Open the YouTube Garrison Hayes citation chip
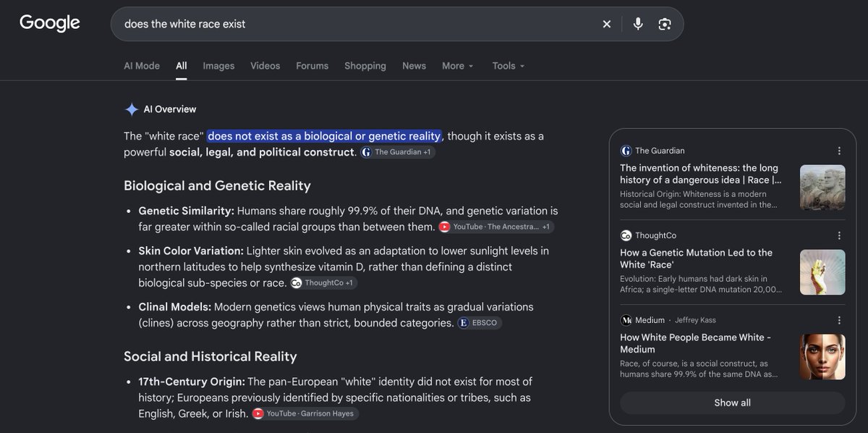The image size is (868, 433). click(x=305, y=413)
